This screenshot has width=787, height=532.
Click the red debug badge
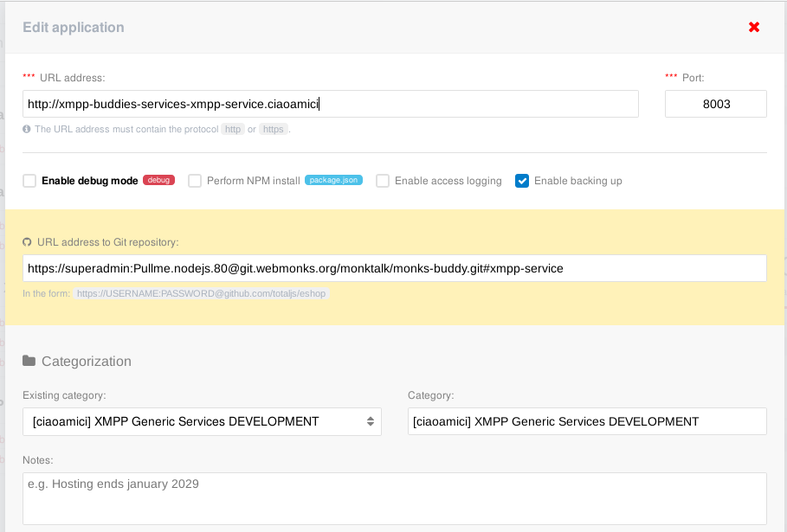(158, 181)
